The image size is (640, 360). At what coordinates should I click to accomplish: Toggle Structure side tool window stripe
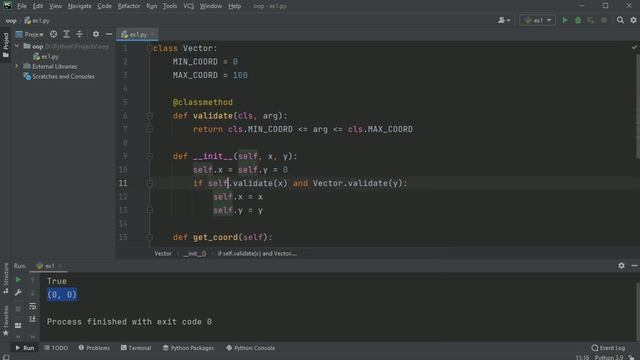(6, 278)
